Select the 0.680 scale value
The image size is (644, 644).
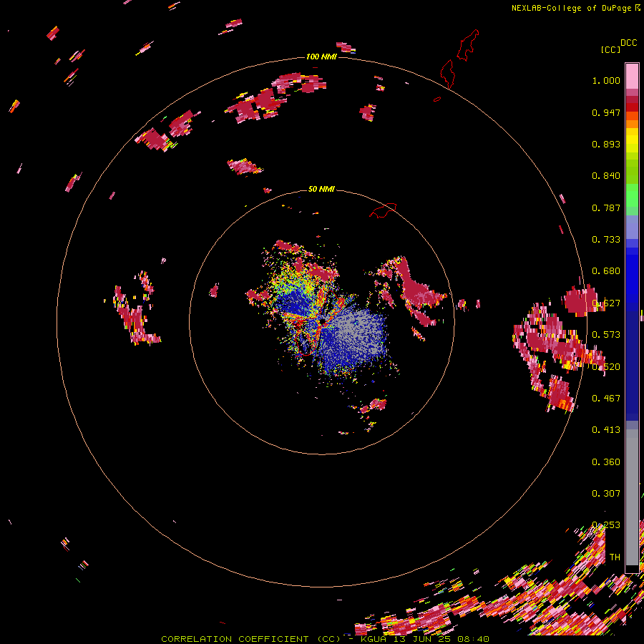606,271
